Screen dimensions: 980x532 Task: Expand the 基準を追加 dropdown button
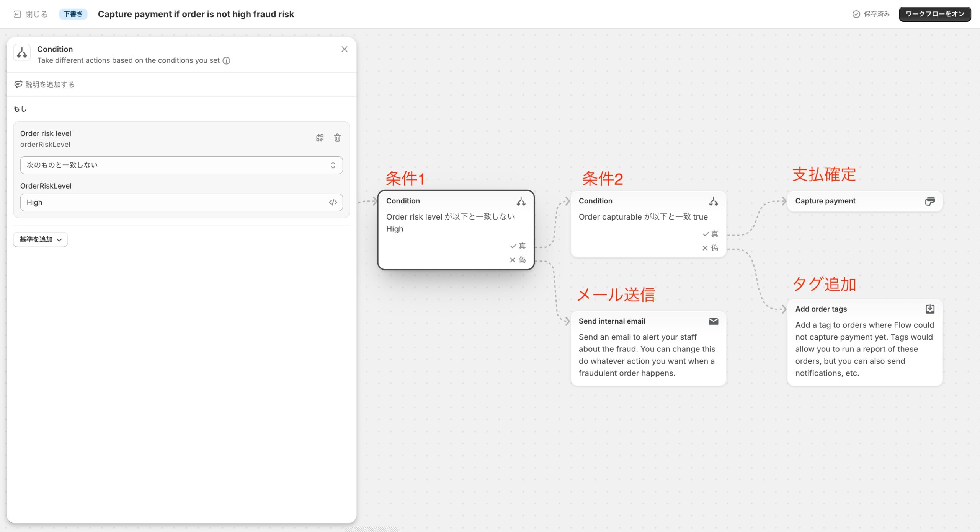40,239
